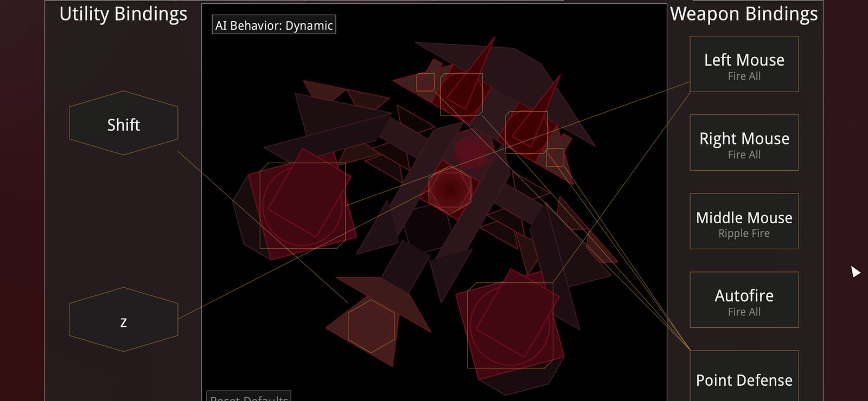Select the small top-left point defense turret
868x401 pixels.
[x=425, y=82]
